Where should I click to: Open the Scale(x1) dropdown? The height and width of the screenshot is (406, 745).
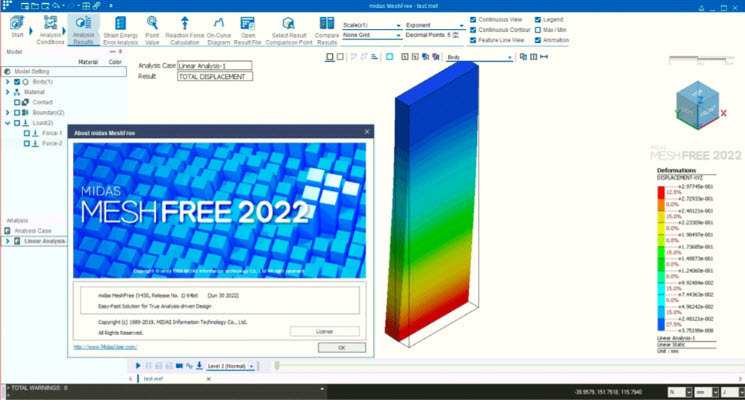click(371, 23)
